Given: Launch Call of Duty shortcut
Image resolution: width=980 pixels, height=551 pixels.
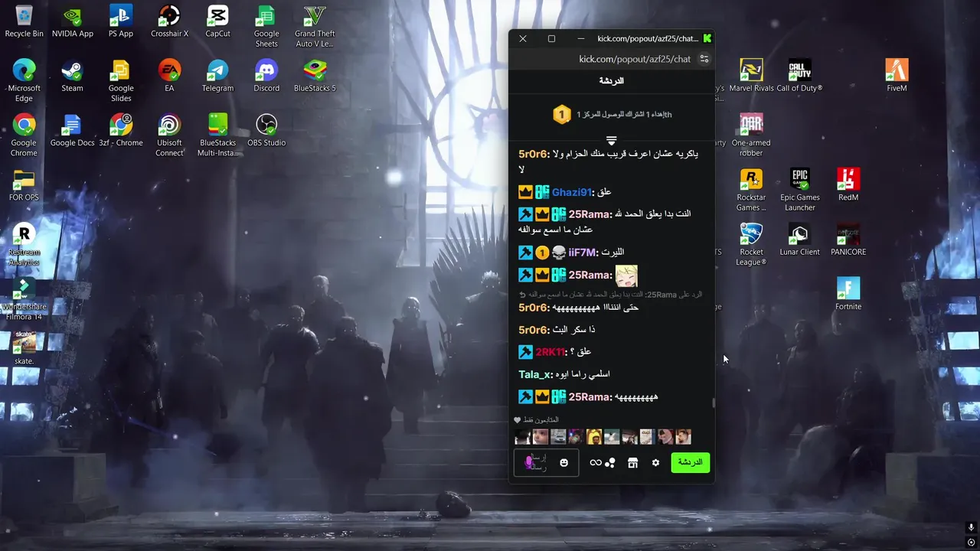Looking at the screenshot, I should click(x=799, y=76).
